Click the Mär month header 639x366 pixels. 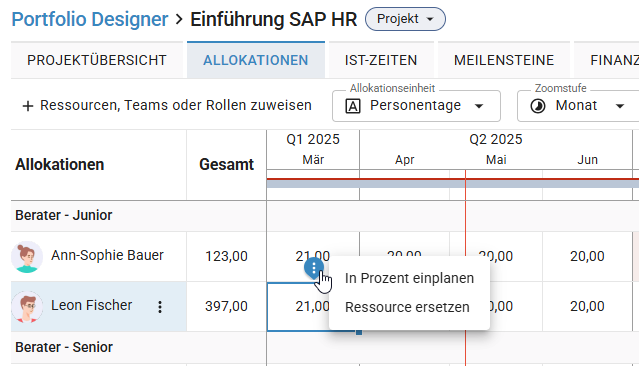pyautogui.click(x=313, y=160)
